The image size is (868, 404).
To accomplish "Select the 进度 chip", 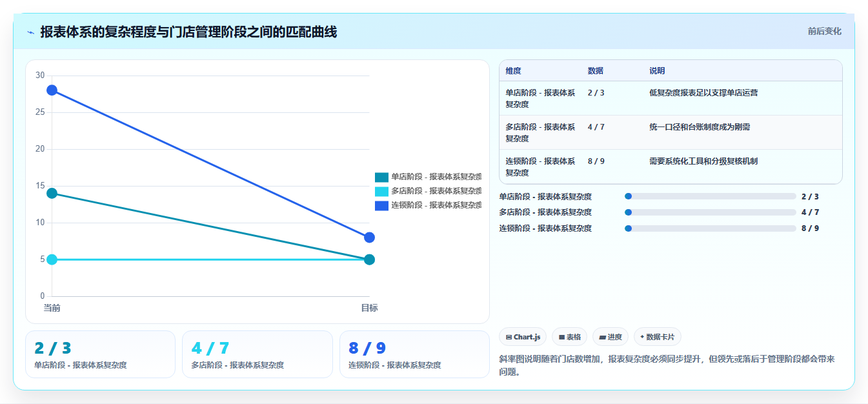I will [x=611, y=337].
